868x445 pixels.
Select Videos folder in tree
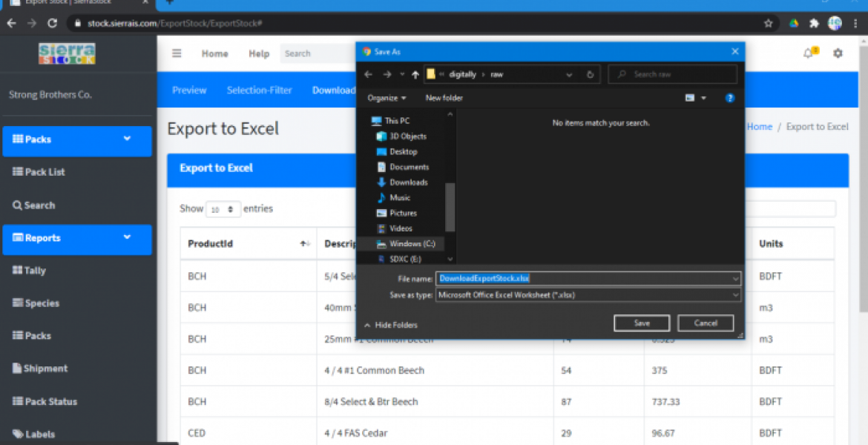(x=401, y=228)
